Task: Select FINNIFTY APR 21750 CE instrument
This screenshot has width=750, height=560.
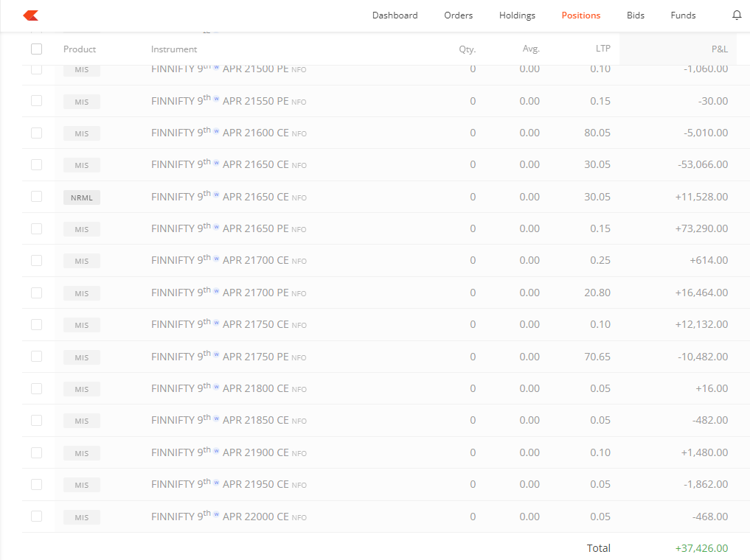Action: click(x=229, y=324)
